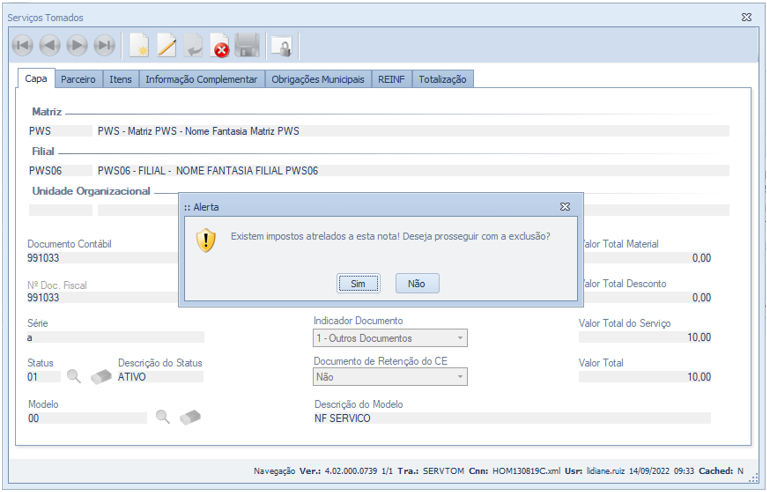767x492 pixels.
Task: Click the Série field containing 'a'
Action: tap(115, 337)
